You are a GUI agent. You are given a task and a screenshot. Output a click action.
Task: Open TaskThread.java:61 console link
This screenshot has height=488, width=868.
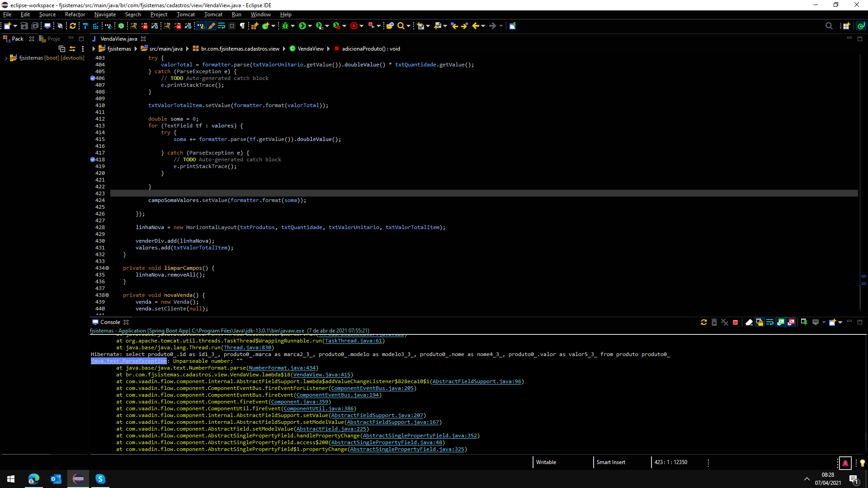354,341
